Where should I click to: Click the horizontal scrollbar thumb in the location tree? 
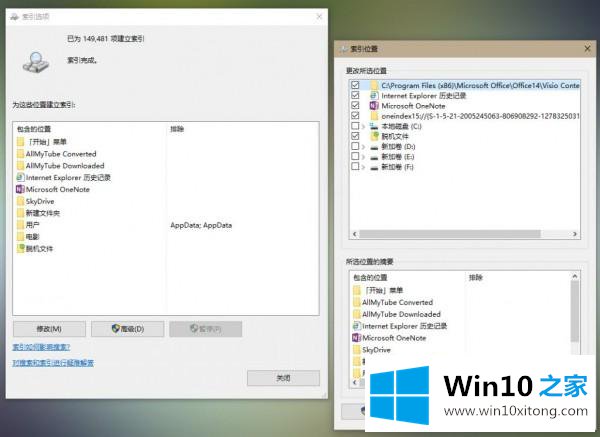click(450, 234)
